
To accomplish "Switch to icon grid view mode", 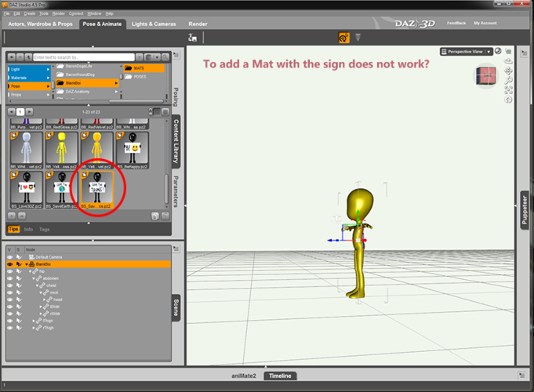I will click(157, 111).
